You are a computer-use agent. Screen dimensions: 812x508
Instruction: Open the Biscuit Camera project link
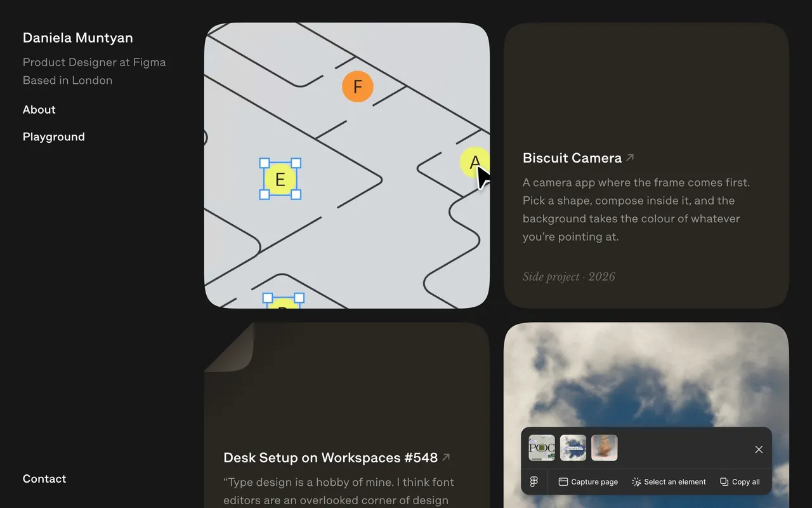coord(578,158)
